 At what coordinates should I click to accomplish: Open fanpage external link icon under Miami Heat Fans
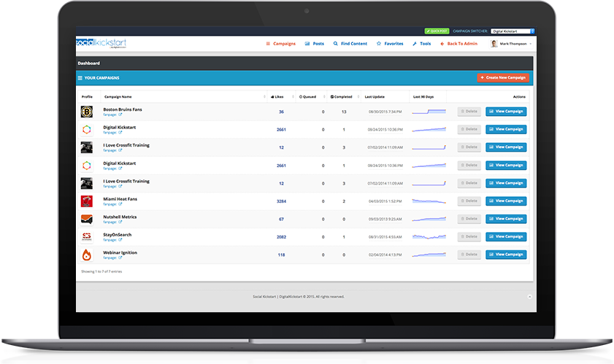tap(120, 204)
